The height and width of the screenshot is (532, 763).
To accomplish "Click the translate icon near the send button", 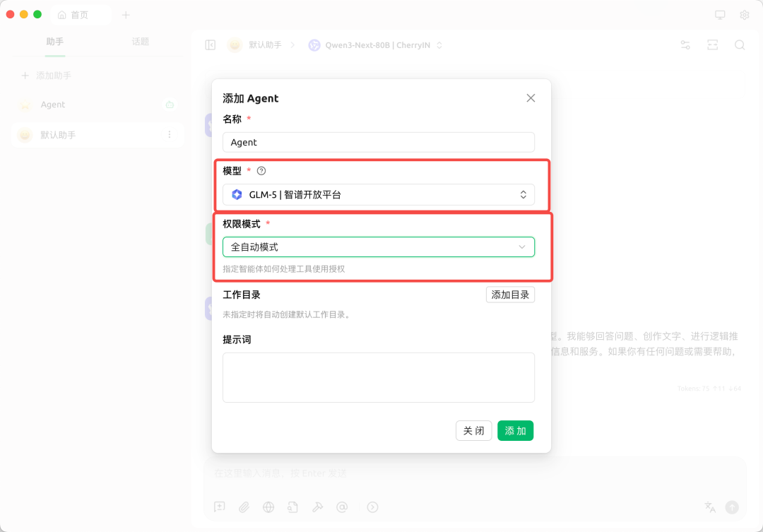I will point(710,507).
